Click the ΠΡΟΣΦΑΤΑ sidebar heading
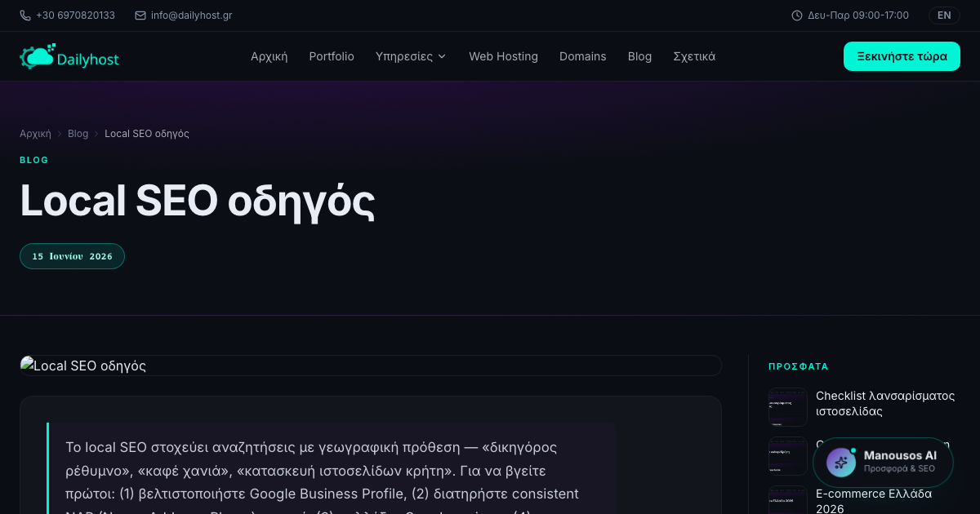Screen dimensions: 980x514 799,367
